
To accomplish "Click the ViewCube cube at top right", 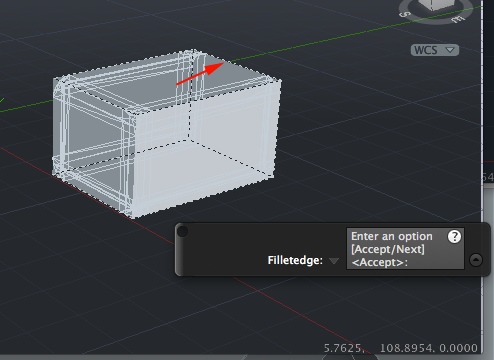I will coord(436,4).
